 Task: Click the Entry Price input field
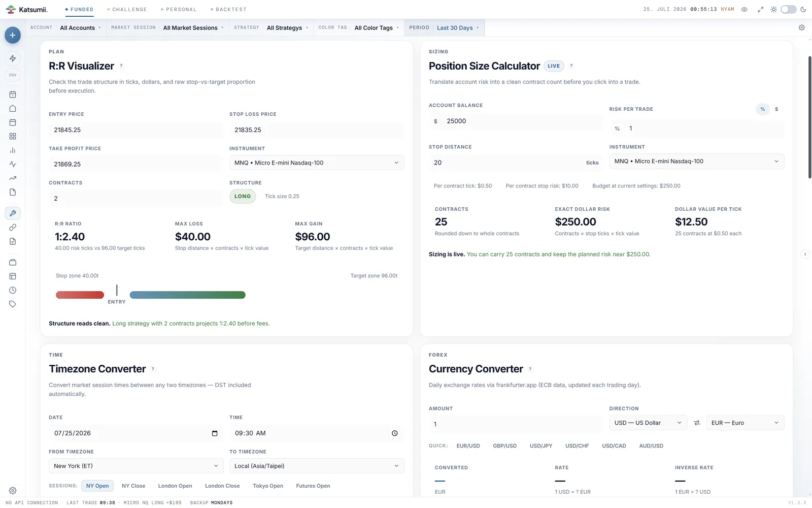pyautogui.click(x=136, y=130)
